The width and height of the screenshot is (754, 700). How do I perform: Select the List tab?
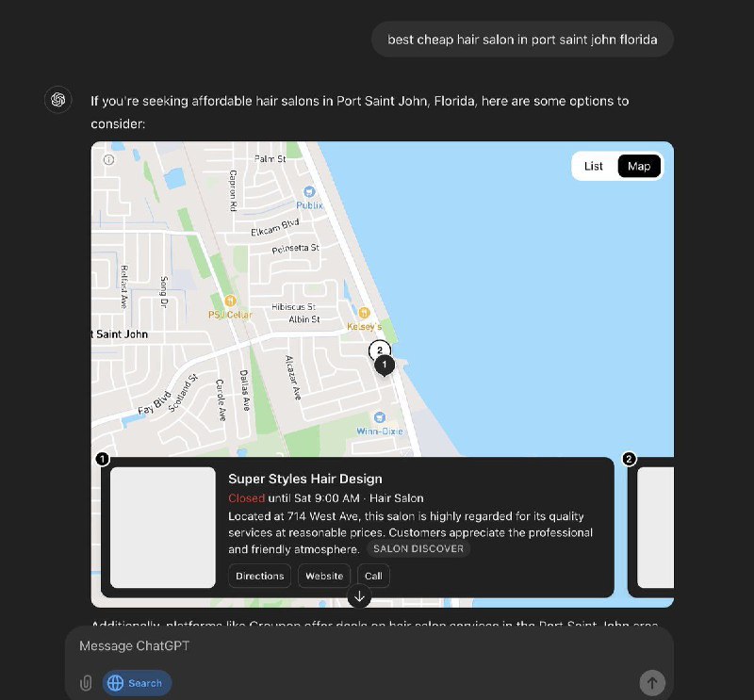pos(593,166)
